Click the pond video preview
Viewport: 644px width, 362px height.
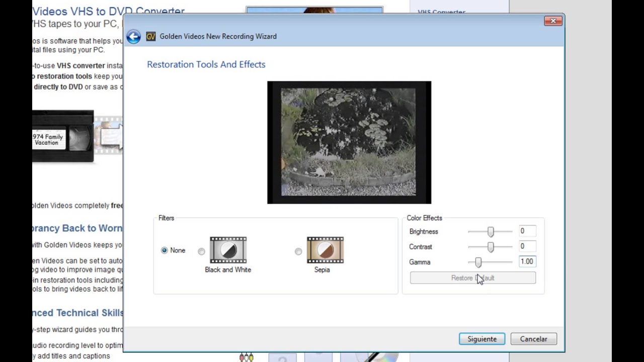(x=349, y=142)
